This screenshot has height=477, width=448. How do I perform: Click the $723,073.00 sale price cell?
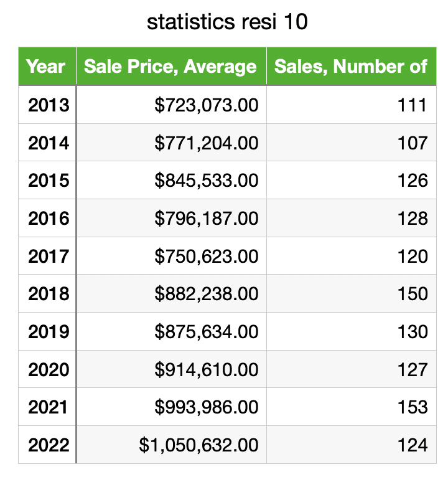pos(206,105)
